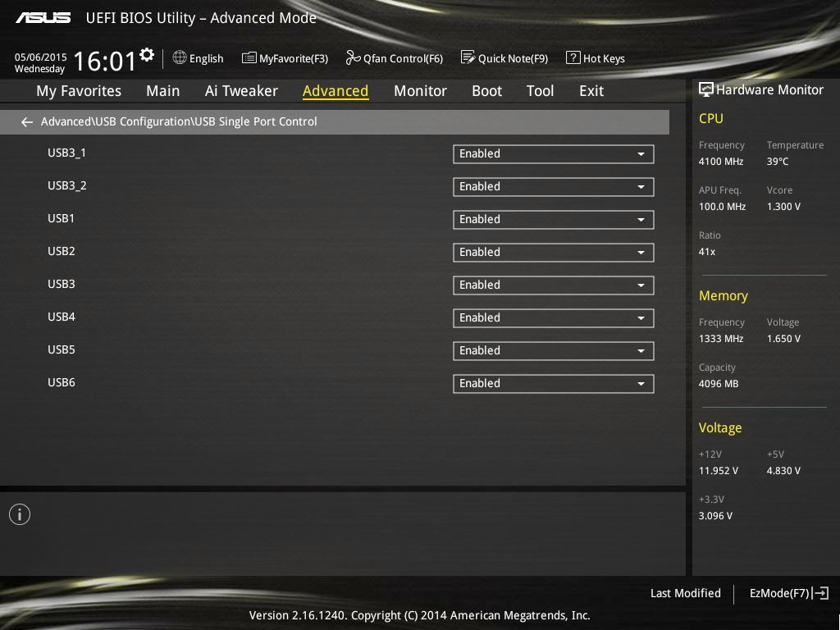Switch to the Tool tab

tap(540, 91)
